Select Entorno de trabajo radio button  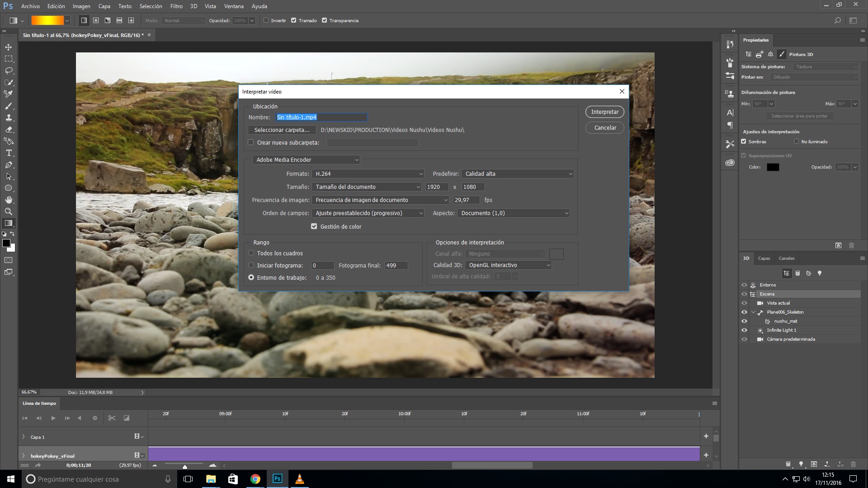pos(251,278)
